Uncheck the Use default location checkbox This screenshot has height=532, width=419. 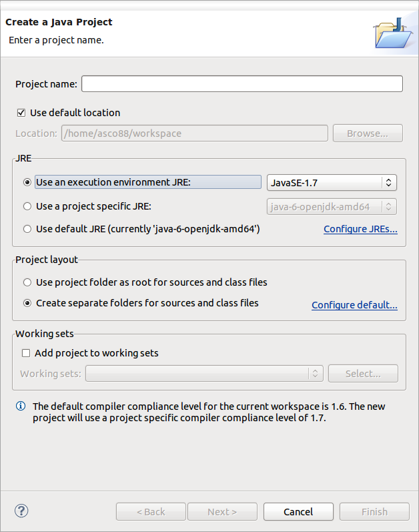(21, 113)
